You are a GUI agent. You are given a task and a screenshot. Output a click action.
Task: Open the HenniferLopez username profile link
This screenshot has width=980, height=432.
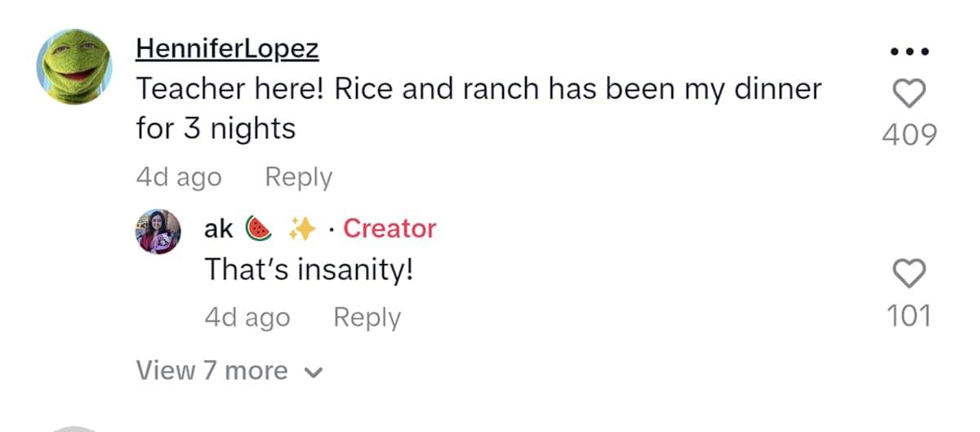227,49
